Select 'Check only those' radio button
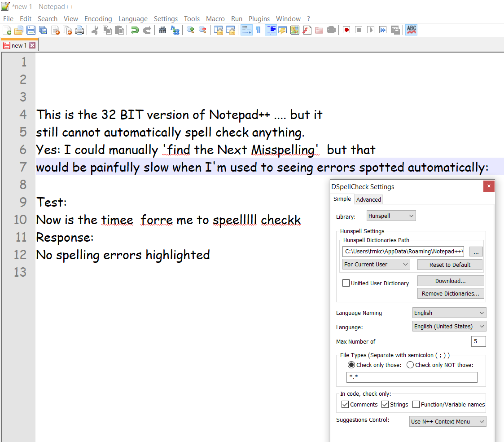The width and height of the screenshot is (504, 442). (351, 365)
